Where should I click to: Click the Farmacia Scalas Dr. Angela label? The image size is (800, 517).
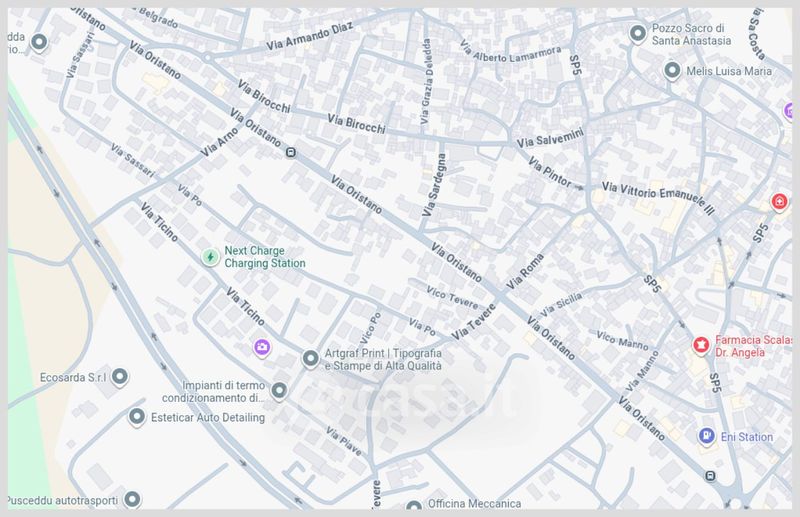tap(753, 346)
